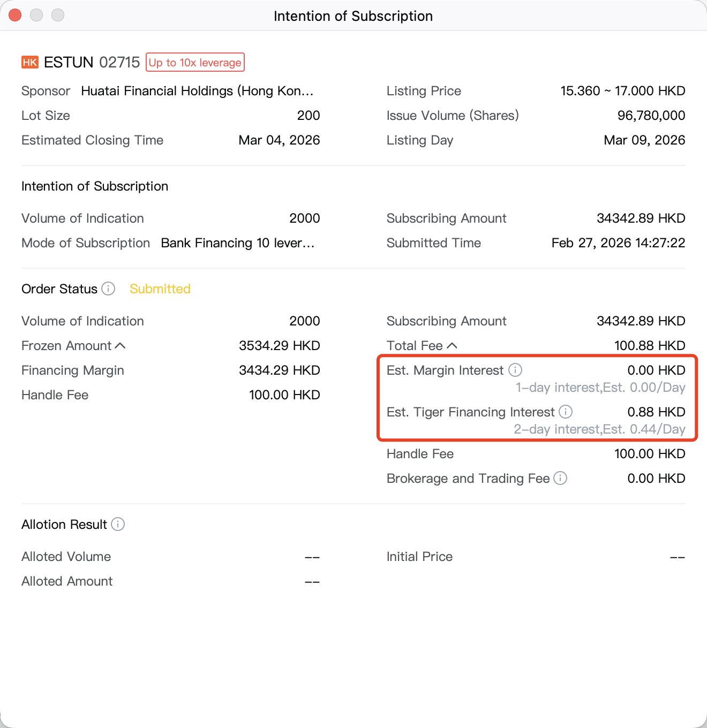Click the window zoom button
This screenshot has width=707, height=728.
[58, 15]
